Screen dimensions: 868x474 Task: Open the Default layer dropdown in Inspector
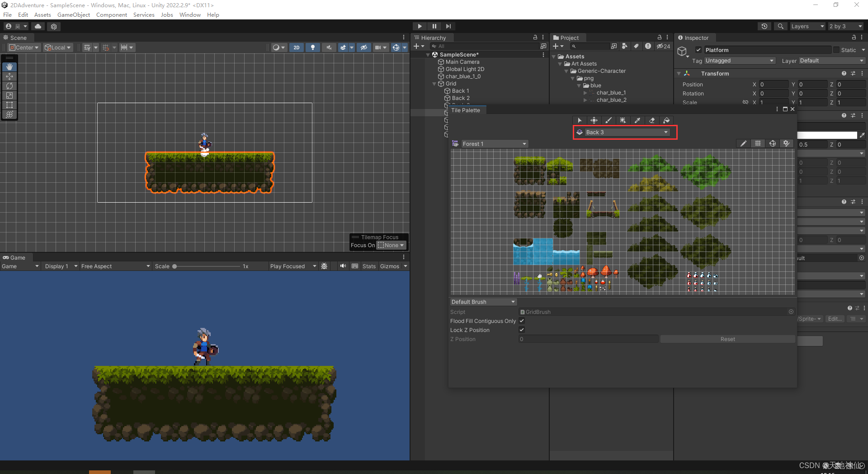831,61
